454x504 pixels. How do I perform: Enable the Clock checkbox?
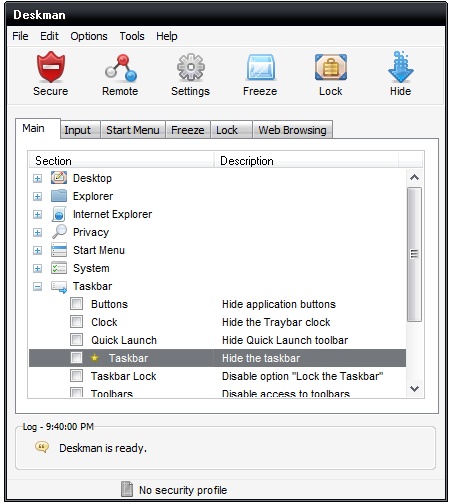[77, 322]
